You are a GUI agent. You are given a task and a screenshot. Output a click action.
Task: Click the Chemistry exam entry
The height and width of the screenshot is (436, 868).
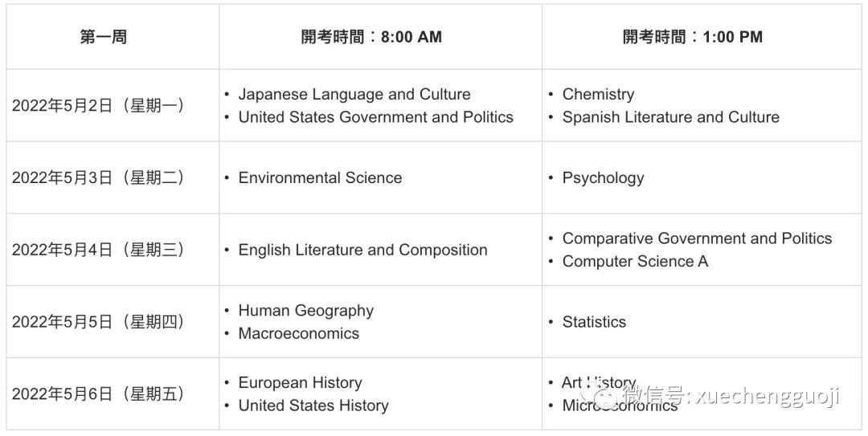599,94
